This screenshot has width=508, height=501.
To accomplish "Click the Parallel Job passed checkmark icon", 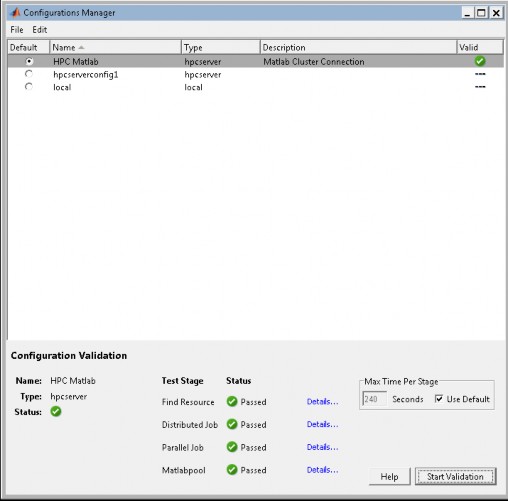I will 232,447.
